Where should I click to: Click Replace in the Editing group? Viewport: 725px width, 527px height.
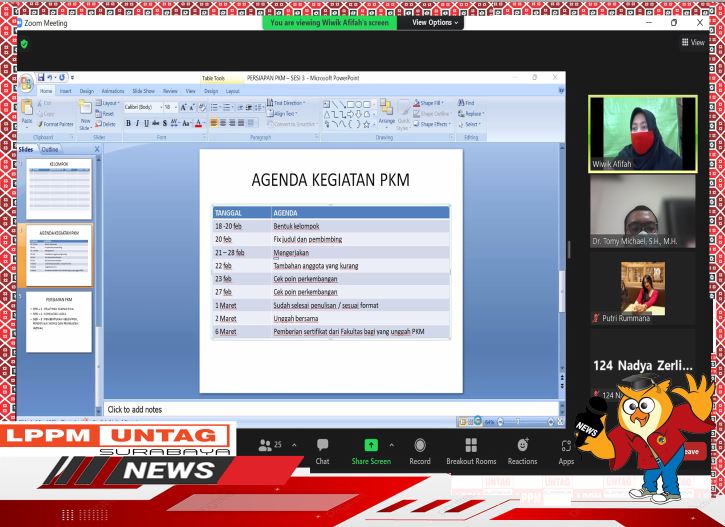pos(471,113)
